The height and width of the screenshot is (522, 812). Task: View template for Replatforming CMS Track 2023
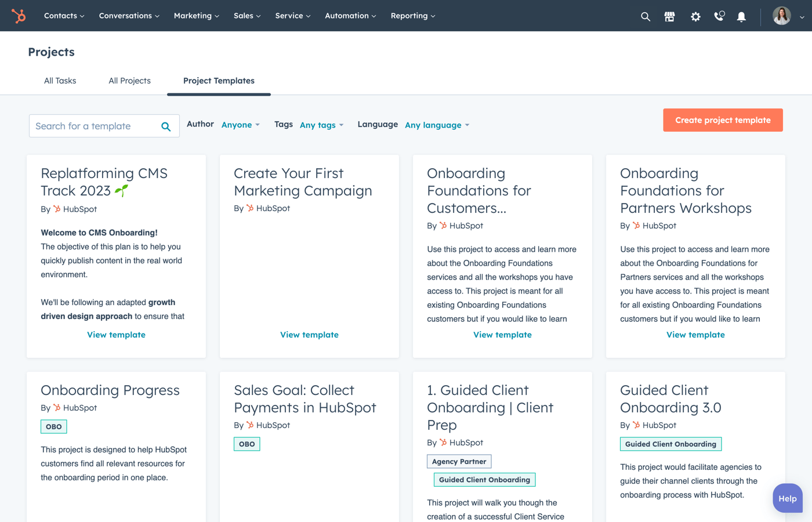coord(116,335)
